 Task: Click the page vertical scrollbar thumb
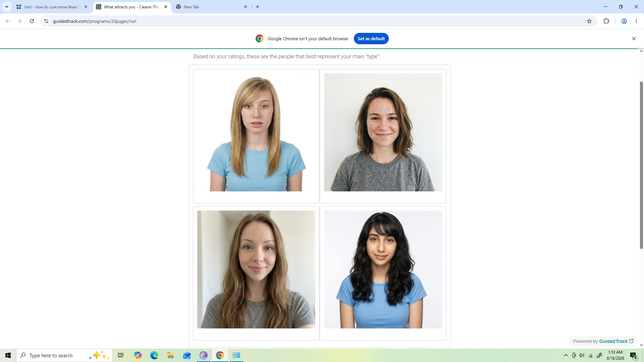(641, 165)
